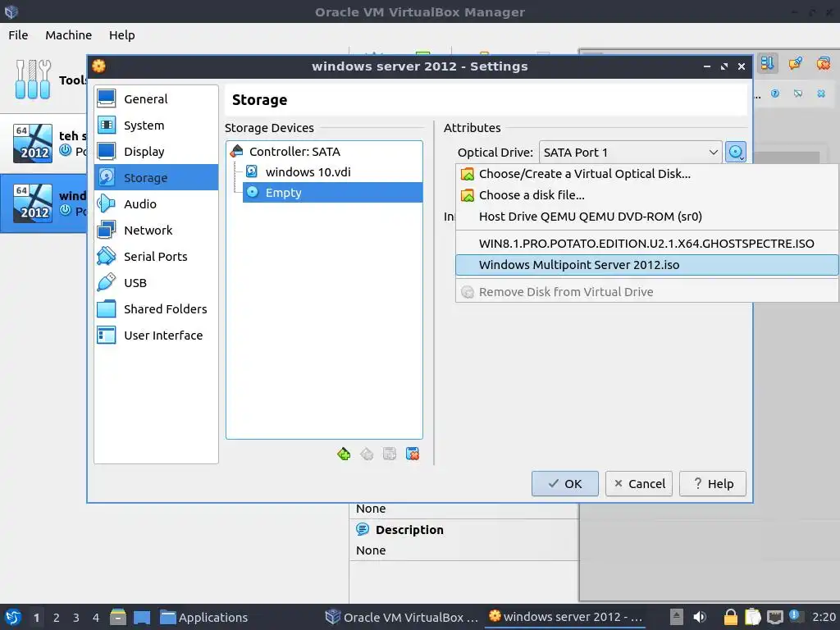The height and width of the screenshot is (630, 840).
Task: Click Remove Disk from Virtual Drive
Action: coord(646,291)
